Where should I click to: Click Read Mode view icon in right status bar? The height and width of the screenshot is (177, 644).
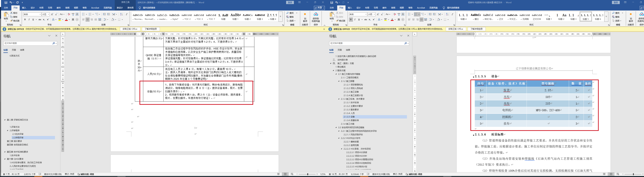pos(604,174)
